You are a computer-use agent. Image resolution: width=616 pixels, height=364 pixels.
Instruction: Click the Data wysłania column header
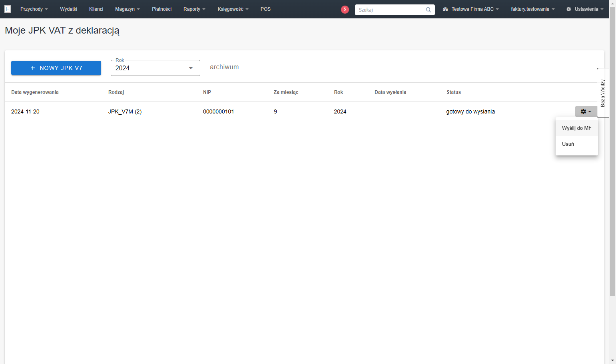pos(390,92)
